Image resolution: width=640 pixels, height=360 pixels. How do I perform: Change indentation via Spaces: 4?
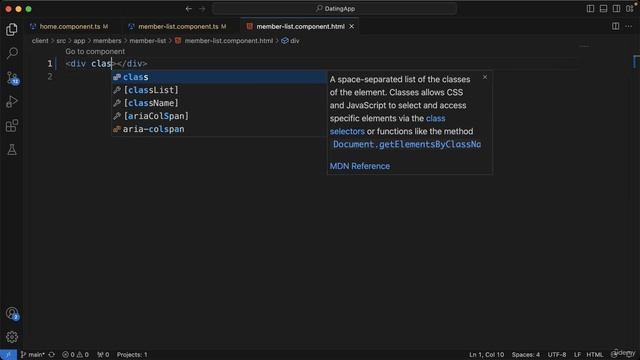[x=526, y=355]
